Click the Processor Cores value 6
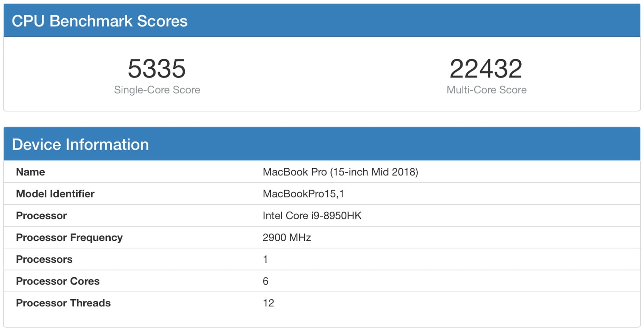The image size is (644, 331). [x=266, y=281]
